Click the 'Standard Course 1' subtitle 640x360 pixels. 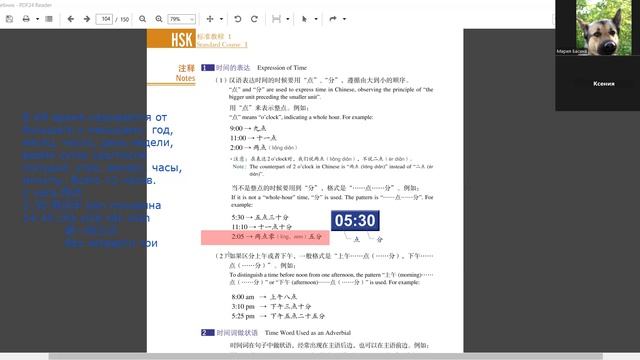pos(222,44)
